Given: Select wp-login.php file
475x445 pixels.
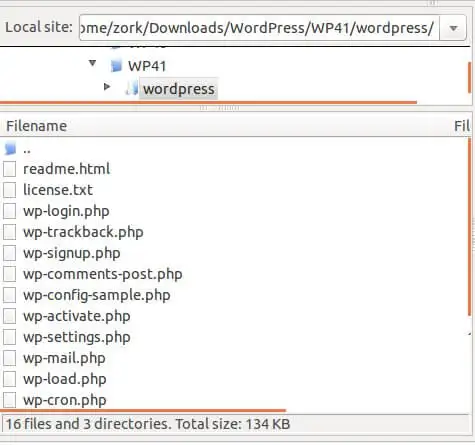Looking at the screenshot, I should pos(66,211).
